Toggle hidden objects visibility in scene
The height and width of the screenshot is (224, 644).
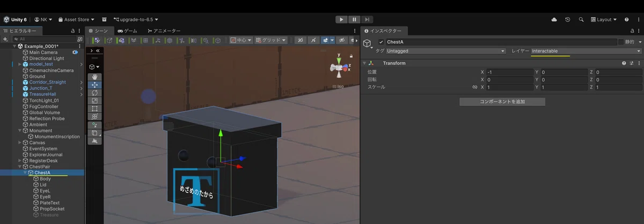pyautogui.click(x=341, y=40)
